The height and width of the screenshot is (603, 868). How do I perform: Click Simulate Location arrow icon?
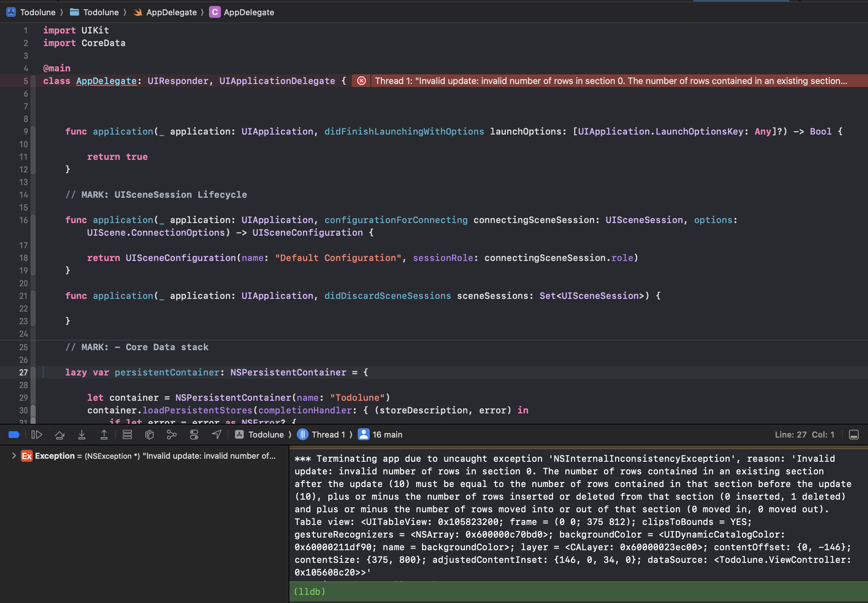pos(216,435)
